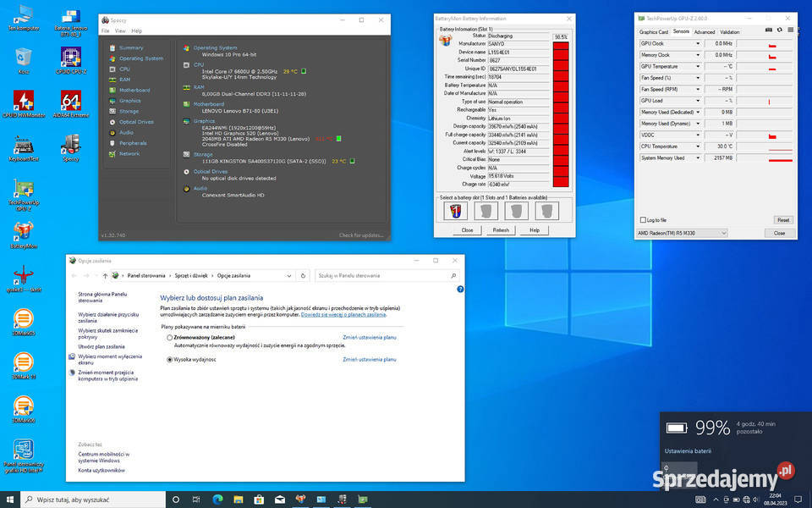Click GPU-Z refresh icon
812x508 pixels.
pos(779,30)
